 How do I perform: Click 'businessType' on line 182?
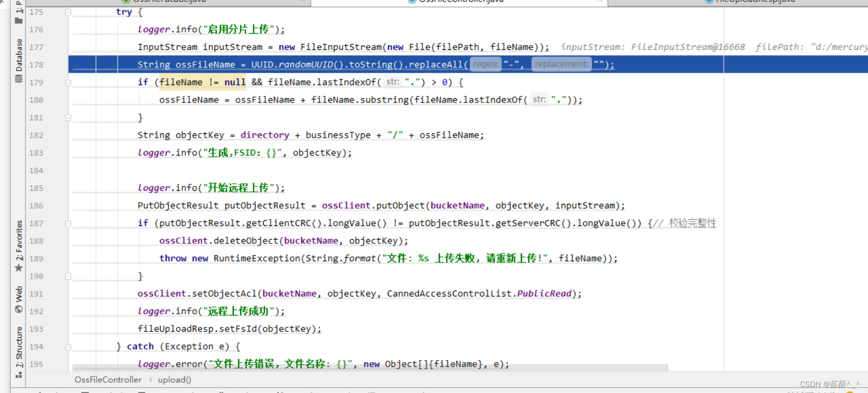tap(338, 135)
